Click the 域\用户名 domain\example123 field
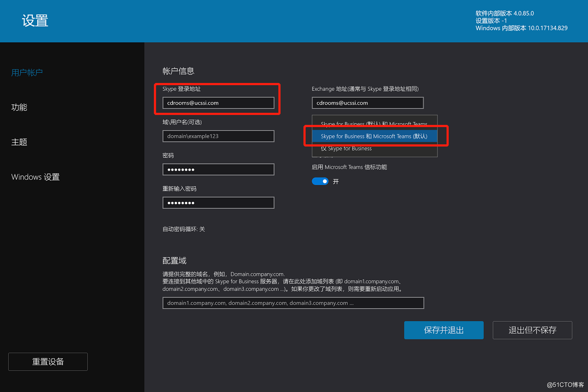The height and width of the screenshot is (392, 588). 218,136
